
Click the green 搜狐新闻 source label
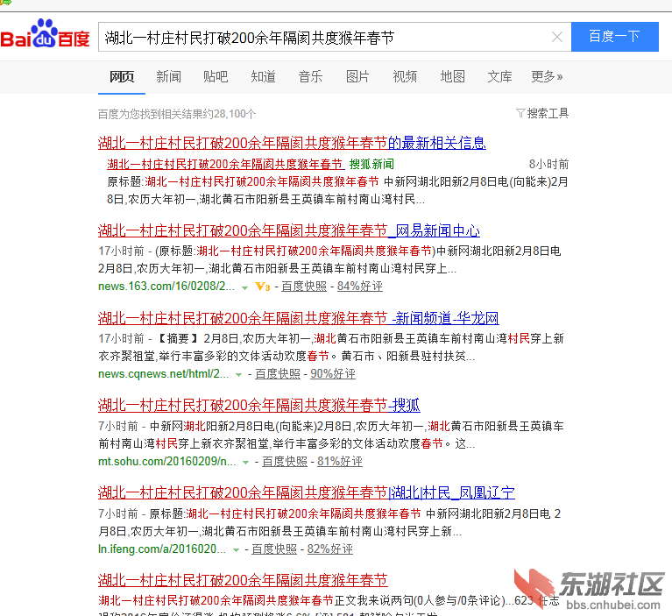(x=371, y=164)
